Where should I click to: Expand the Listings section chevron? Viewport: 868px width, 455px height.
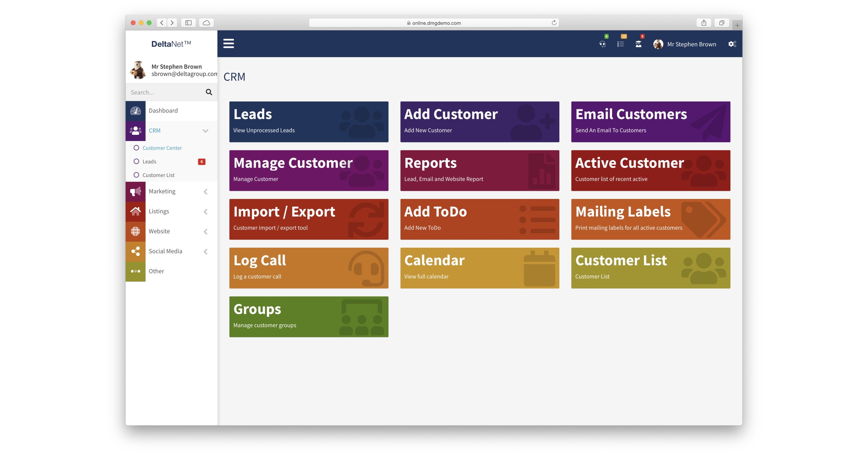tap(206, 211)
